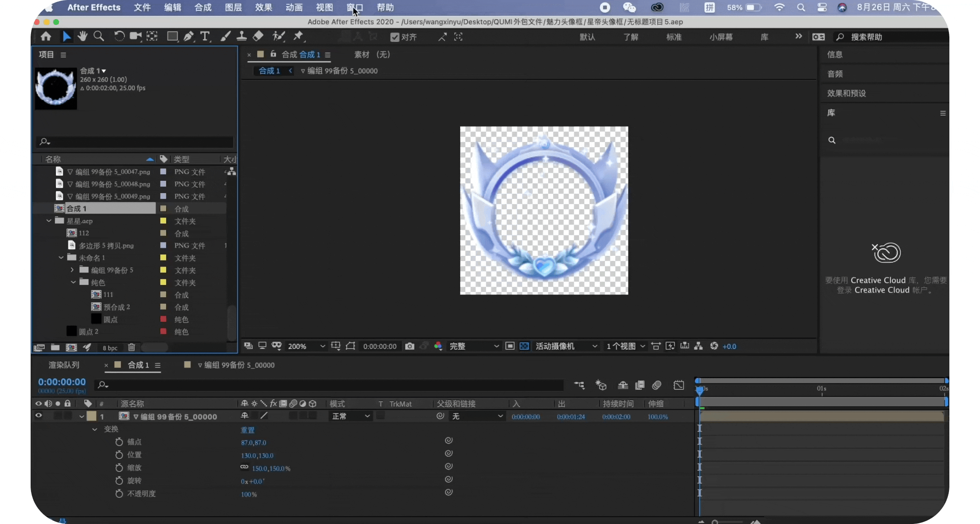Toggle region of interest button
Screen dimensions: 980x524
click(510, 346)
